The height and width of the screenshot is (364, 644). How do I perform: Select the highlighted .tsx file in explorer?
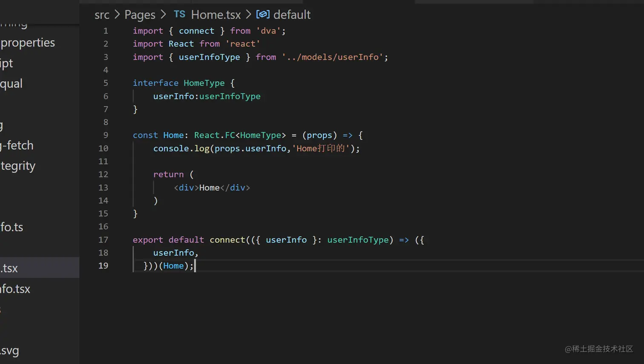[x=40, y=268]
